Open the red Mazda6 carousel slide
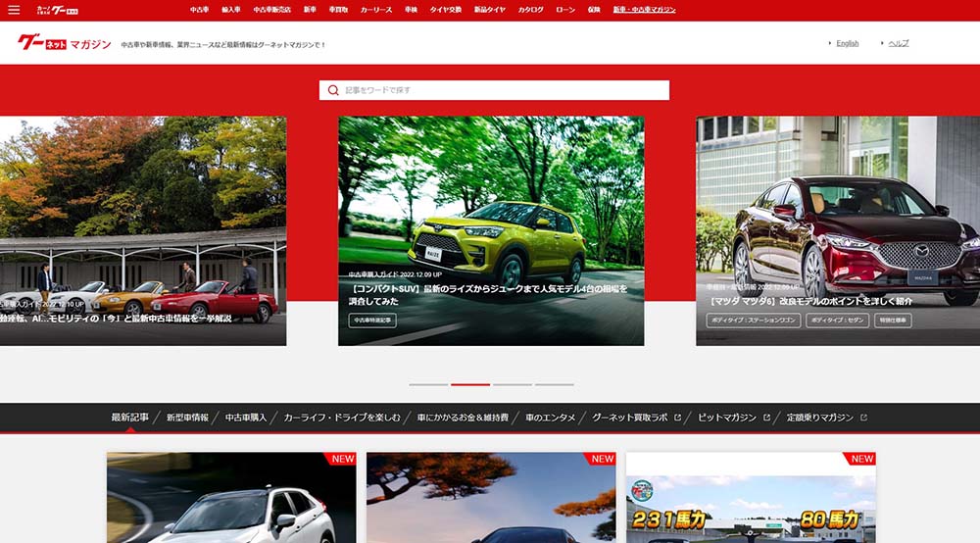 [838, 230]
